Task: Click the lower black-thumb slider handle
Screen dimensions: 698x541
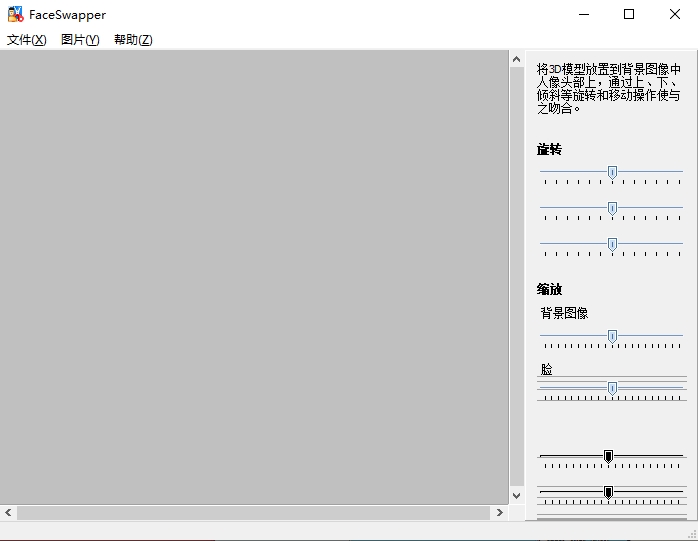Action: 608,492
